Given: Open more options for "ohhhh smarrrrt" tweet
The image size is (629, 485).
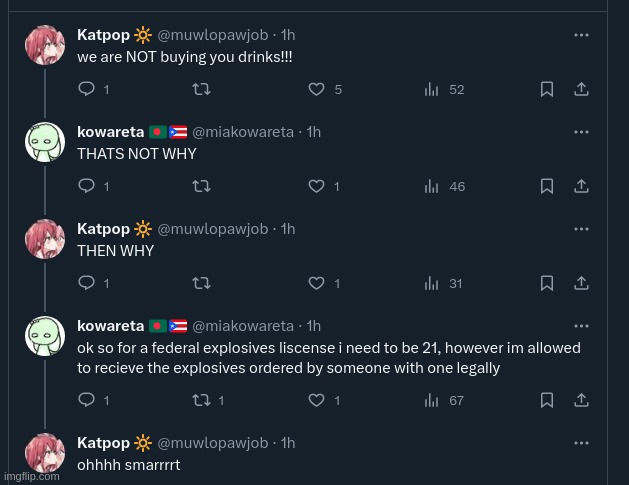Looking at the screenshot, I should 581,443.
